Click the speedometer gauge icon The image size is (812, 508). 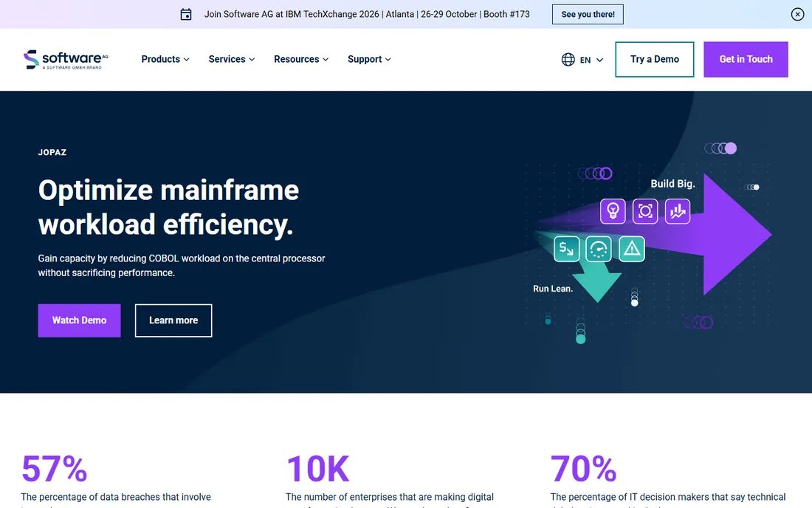pyautogui.click(x=599, y=249)
